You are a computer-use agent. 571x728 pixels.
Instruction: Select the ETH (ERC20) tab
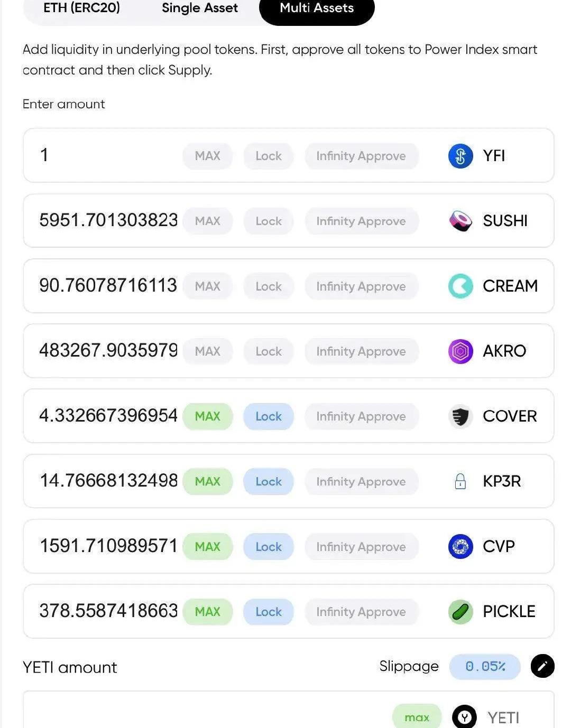click(81, 8)
